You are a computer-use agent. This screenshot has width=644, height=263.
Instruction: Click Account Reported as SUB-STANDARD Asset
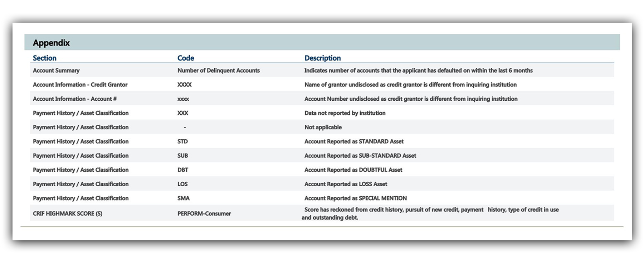(360, 156)
